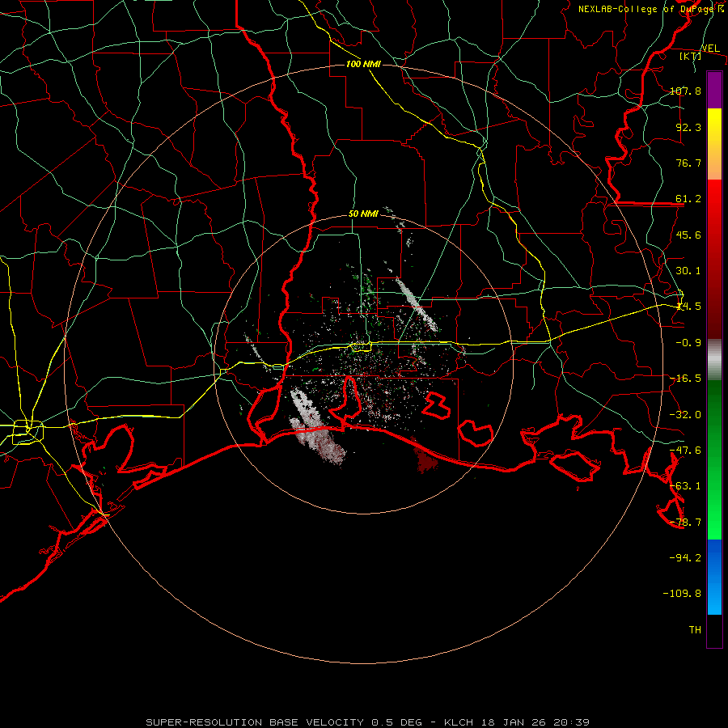This screenshot has width=728, height=728.
Task: Click the -109.8 velocity scale value
Action: click(x=683, y=594)
